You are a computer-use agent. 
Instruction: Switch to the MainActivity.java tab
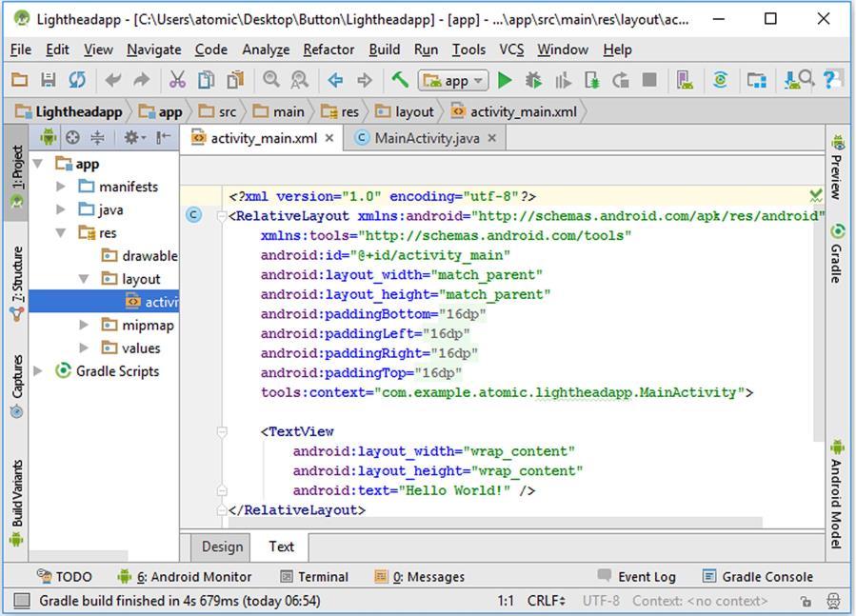click(x=427, y=138)
